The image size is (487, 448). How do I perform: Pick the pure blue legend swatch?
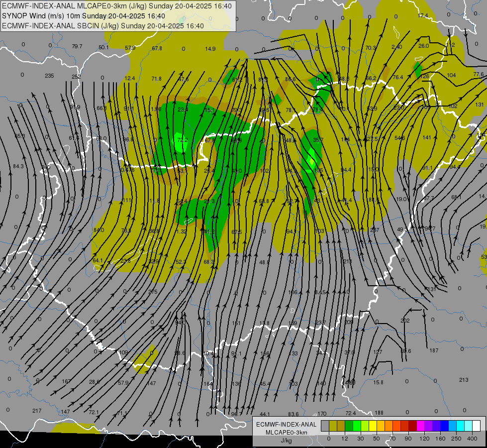tap(444, 426)
